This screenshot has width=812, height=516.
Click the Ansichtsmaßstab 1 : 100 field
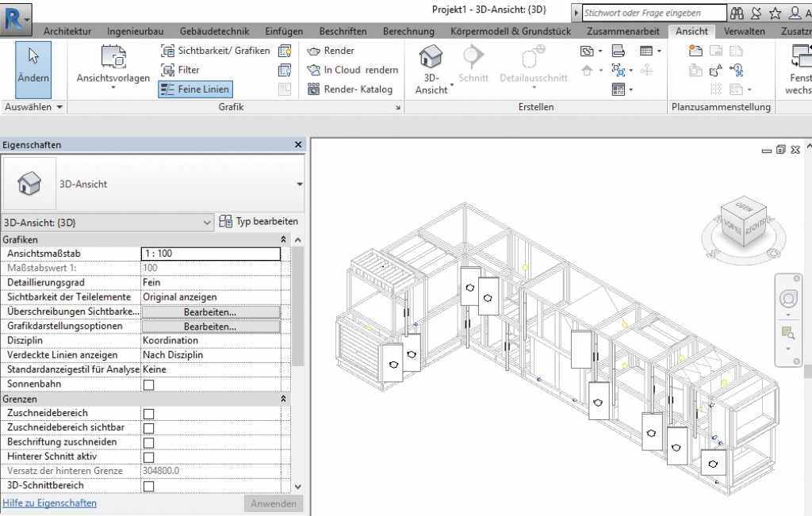coord(210,254)
